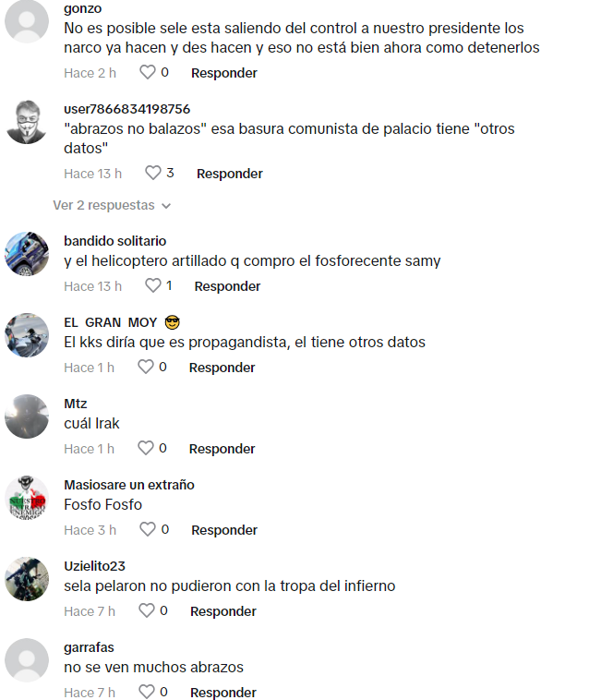Tap heart on bandido solitario's comment
Image resolution: width=589 pixels, height=700 pixels.
click(153, 285)
